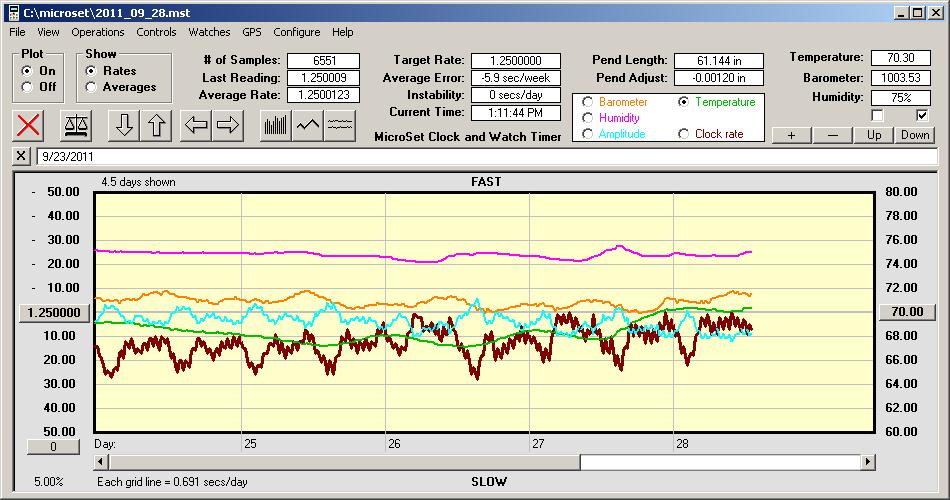The height and width of the screenshot is (500, 950).
Task: Click the red X clear data icon
Action: (28, 125)
